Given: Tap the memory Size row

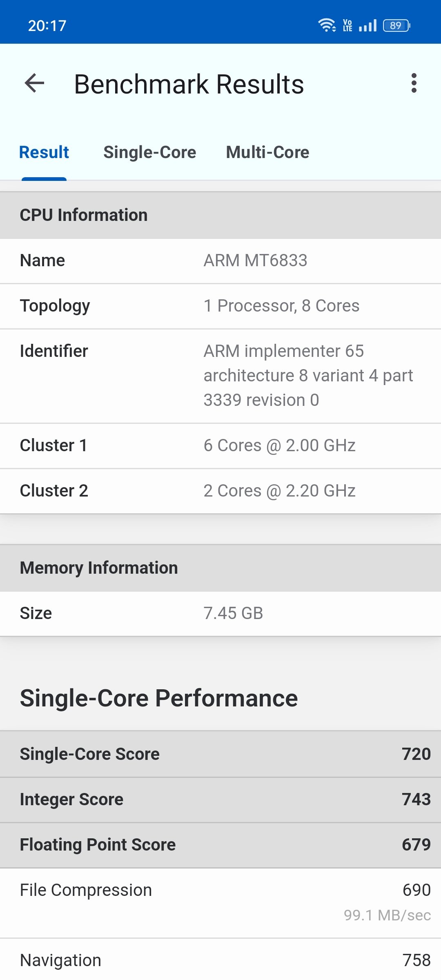Looking at the screenshot, I should (220, 613).
